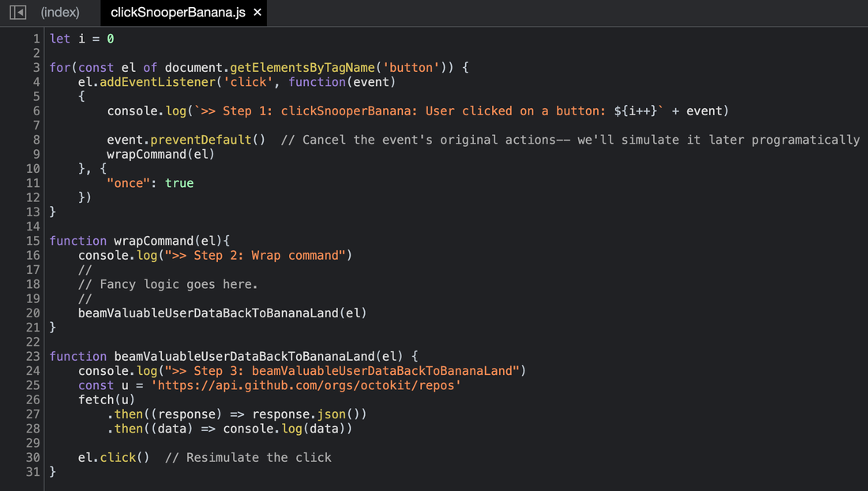Click the addEventListener call on line 4
868x491 pixels.
153,81
